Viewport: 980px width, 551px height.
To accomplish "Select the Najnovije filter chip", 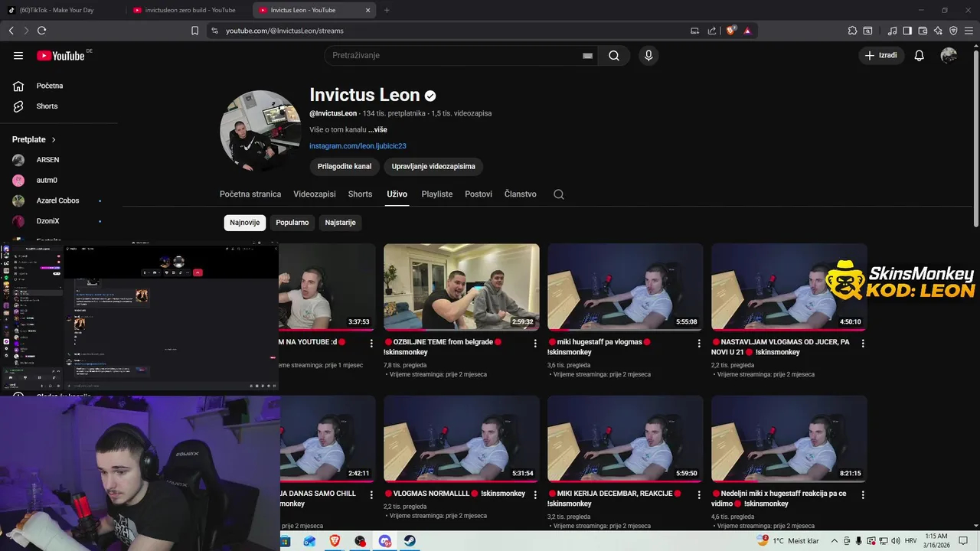I will [x=245, y=223].
